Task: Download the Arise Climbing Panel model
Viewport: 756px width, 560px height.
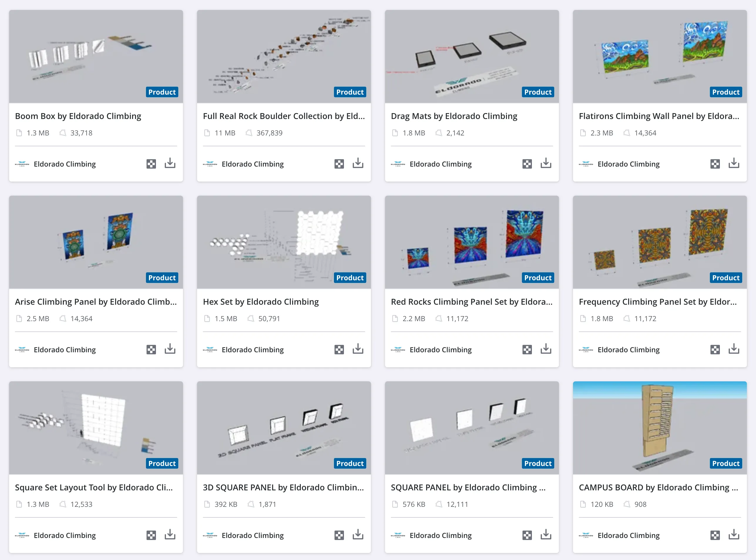Action: click(170, 349)
